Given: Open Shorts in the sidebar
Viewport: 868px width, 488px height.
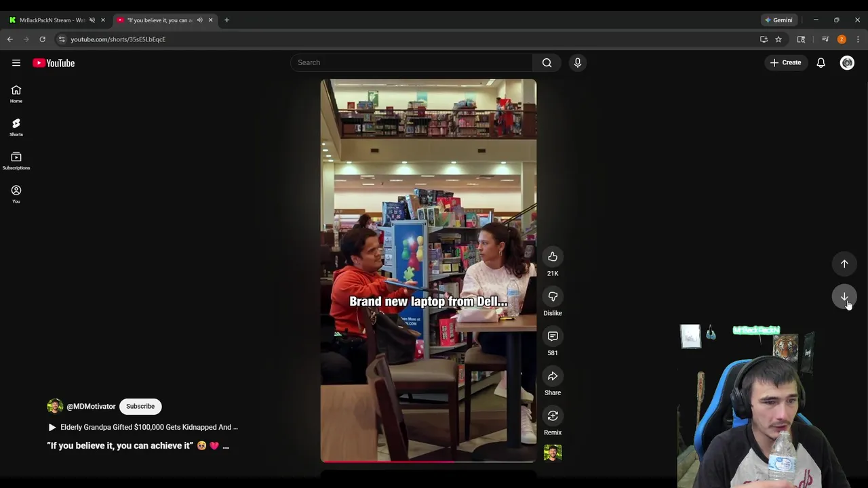Looking at the screenshot, I should coord(16,127).
